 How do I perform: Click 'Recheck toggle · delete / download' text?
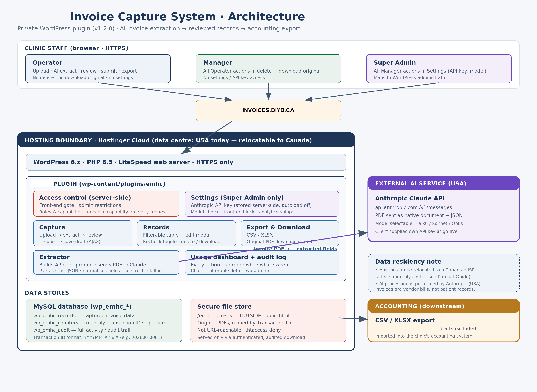[x=181, y=242]
